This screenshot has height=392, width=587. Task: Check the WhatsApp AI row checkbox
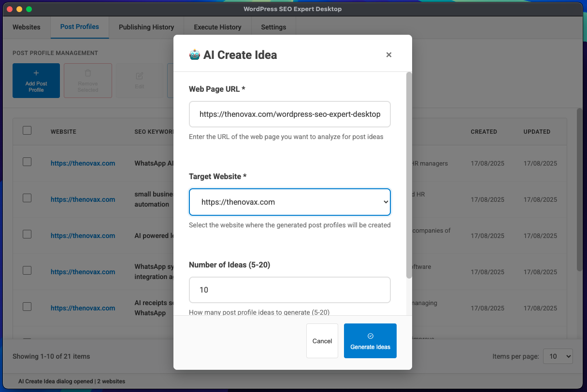(x=27, y=162)
